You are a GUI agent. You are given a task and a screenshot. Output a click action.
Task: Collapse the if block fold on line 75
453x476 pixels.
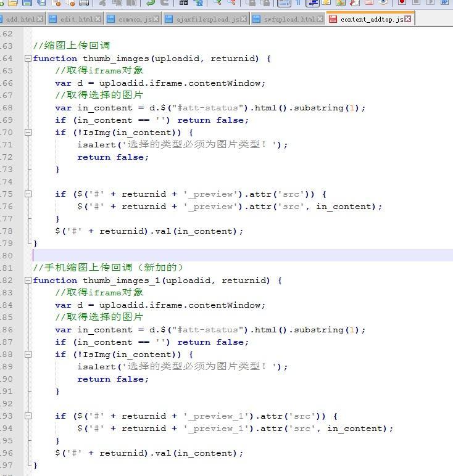coord(28,194)
